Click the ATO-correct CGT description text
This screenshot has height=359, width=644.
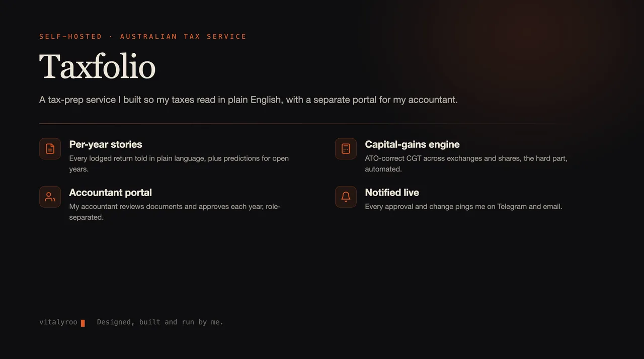[466, 163]
